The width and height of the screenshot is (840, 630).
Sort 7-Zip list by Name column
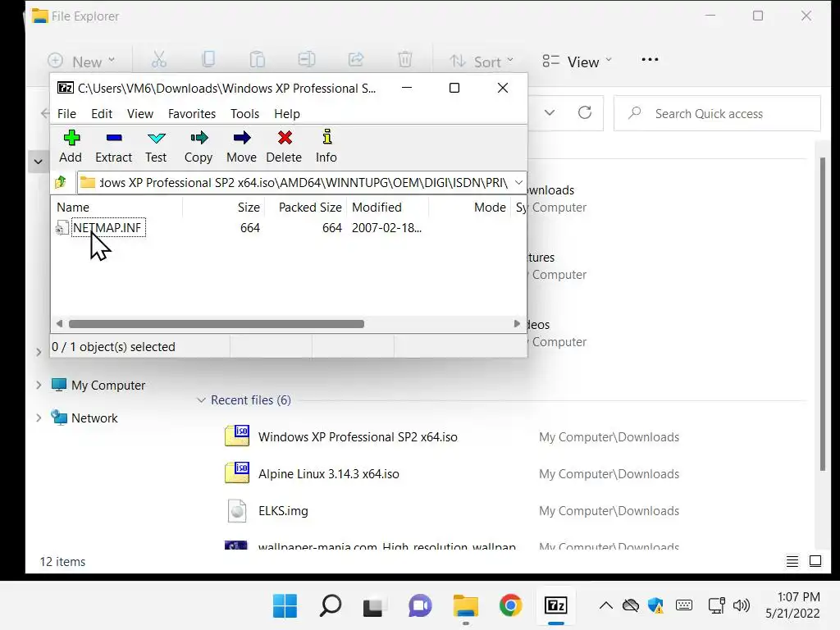click(x=116, y=208)
